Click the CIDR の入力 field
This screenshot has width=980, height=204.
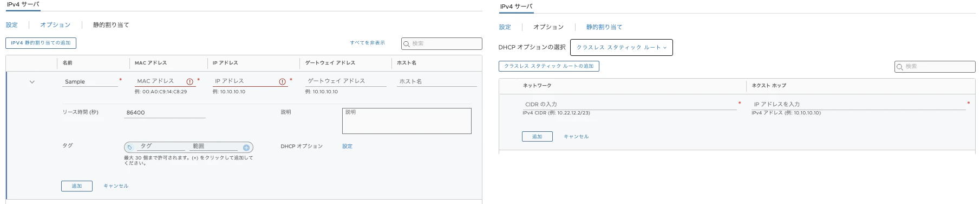click(630, 104)
